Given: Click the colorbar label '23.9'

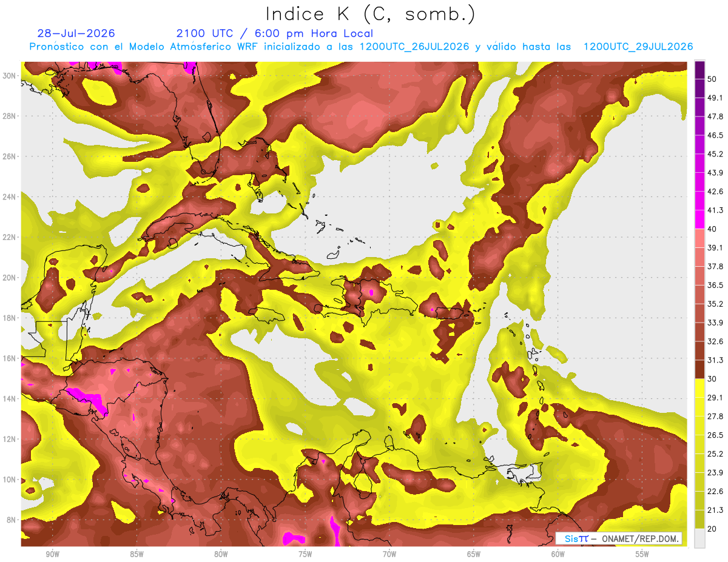Looking at the screenshot, I should [715, 473].
